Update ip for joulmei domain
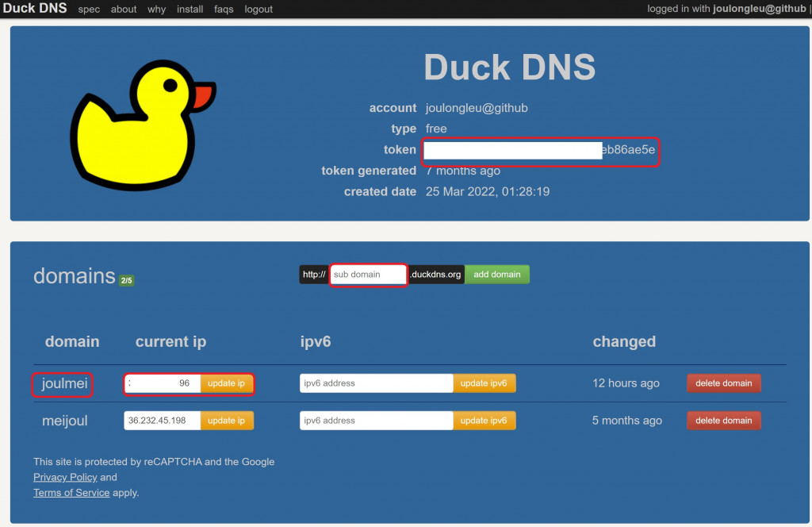Viewport: 812px width, 527px height. click(x=226, y=383)
